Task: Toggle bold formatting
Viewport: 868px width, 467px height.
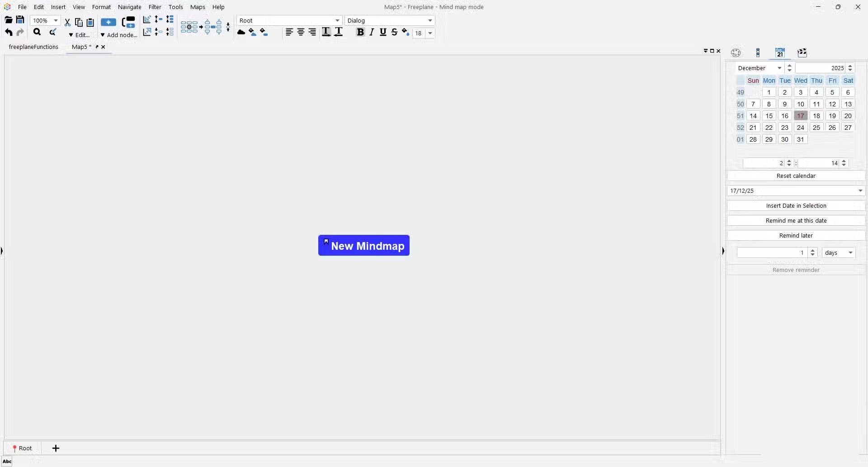Action: tap(360, 32)
